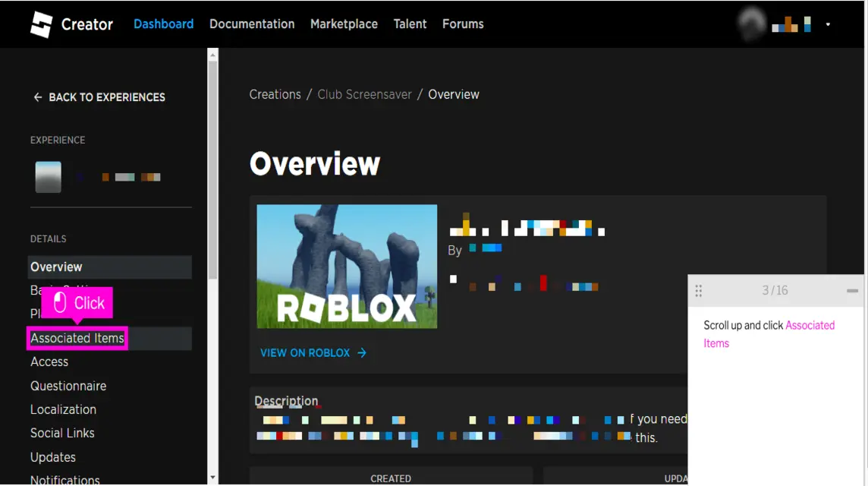Screen dimensions: 868x486
Task: Click Creations in the breadcrumb
Action: 275,95
